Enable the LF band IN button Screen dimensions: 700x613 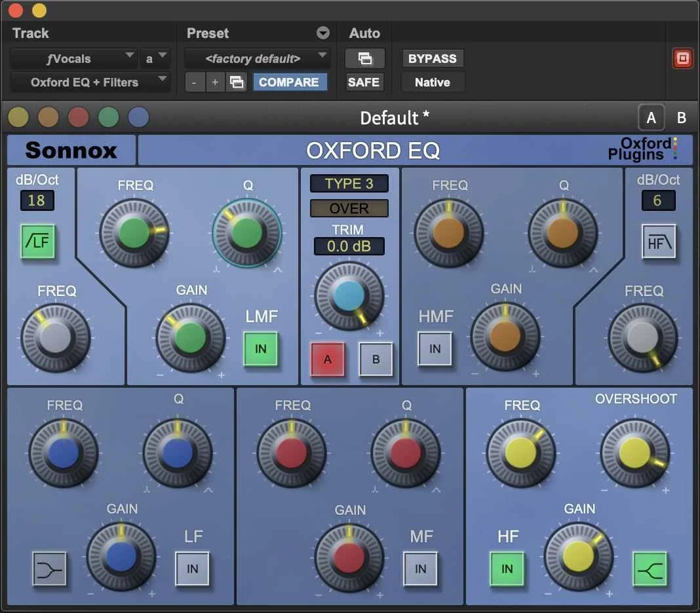pos(193,569)
